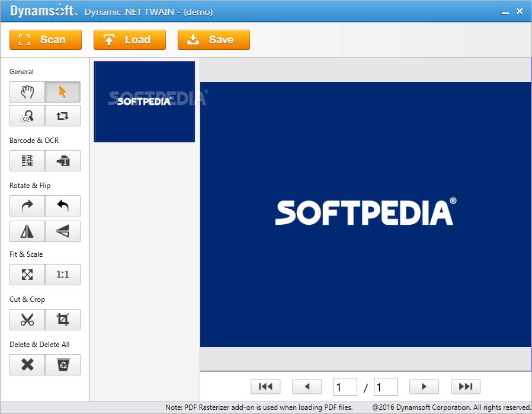This screenshot has height=414, width=532.
Task: Delete the current image (X)
Action: [27, 365]
